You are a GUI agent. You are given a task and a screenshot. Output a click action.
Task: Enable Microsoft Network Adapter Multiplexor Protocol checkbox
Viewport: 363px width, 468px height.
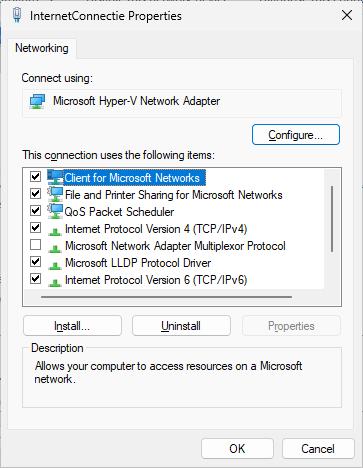pyautogui.click(x=35, y=245)
